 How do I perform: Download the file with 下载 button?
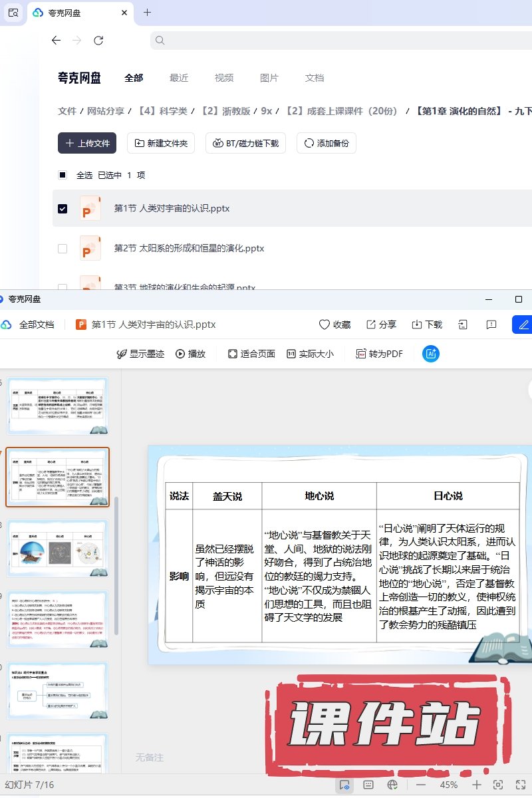pyautogui.click(x=417, y=325)
